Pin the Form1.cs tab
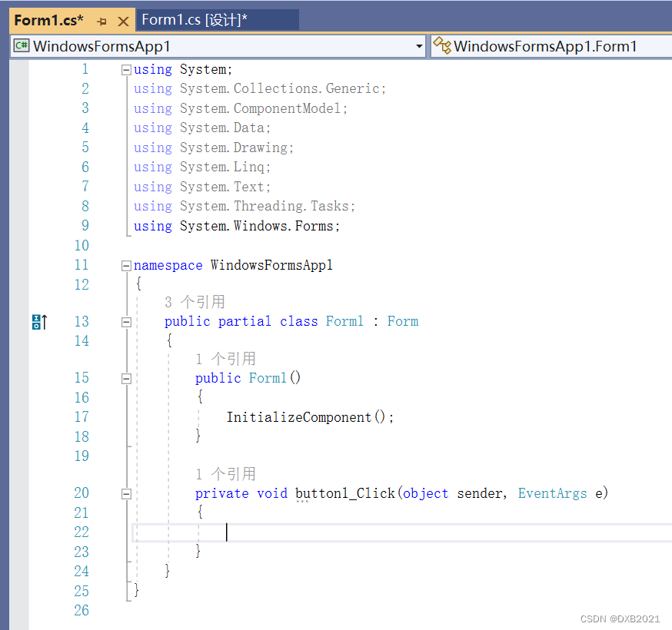Image resolution: width=672 pixels, height=630 pixels. pos(101,22)
